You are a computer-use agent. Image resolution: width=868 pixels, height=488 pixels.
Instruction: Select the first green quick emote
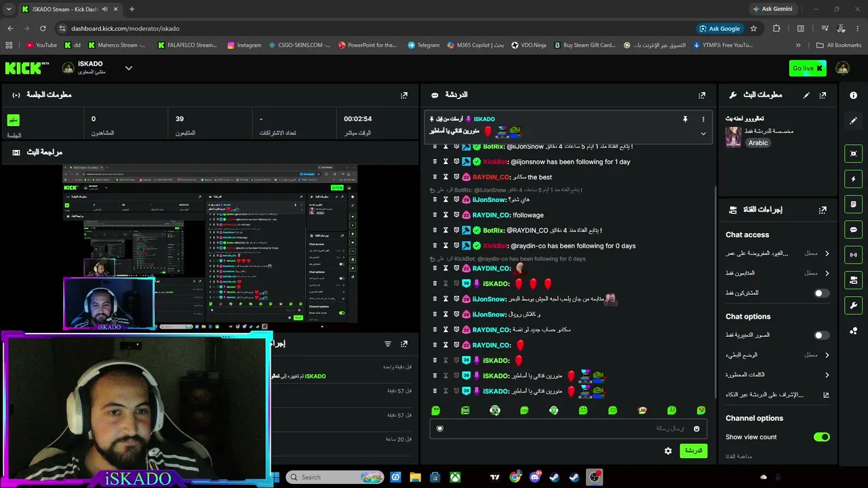[x=435, y=410]
